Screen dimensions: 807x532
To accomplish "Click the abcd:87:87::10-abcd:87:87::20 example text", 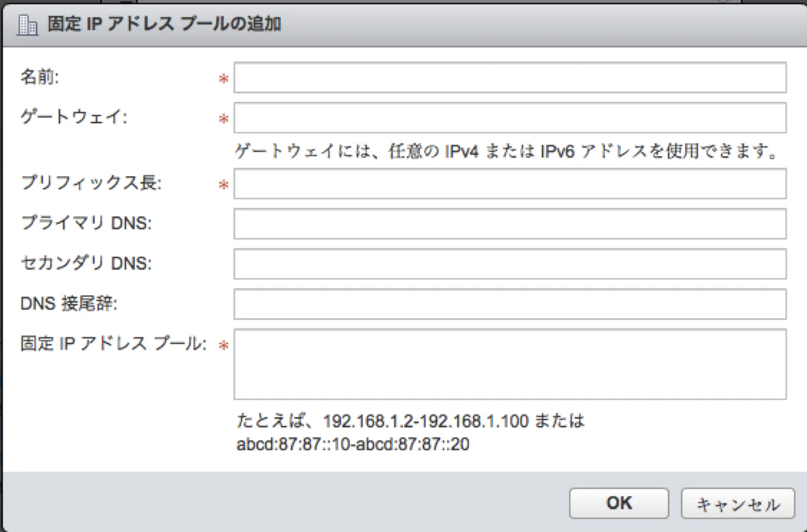I will tap(353, 444).
